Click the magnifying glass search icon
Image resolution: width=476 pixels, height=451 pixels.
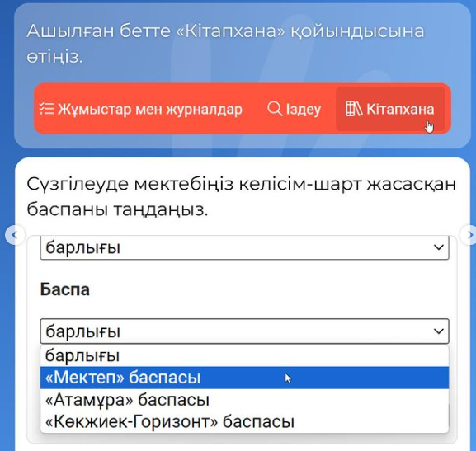tap(275, 108)
